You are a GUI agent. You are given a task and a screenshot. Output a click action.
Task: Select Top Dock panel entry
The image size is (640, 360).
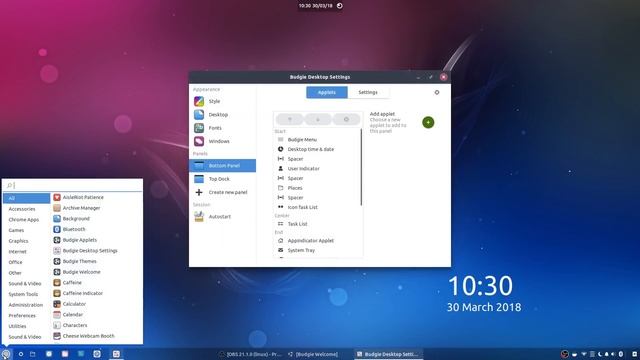[x=222, y=179]
